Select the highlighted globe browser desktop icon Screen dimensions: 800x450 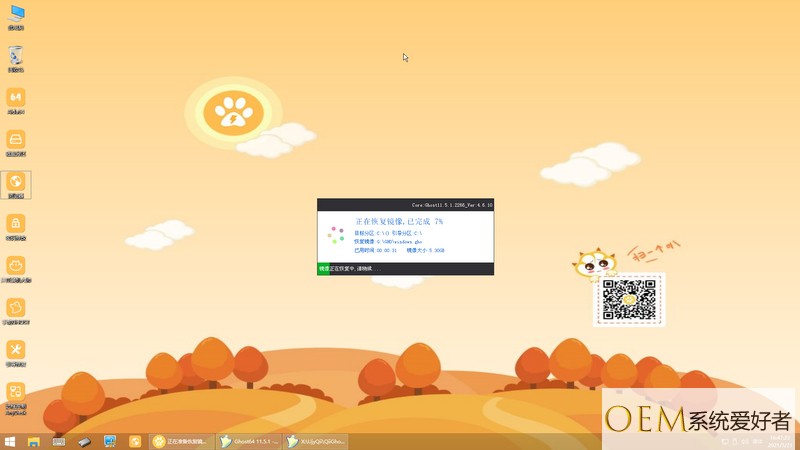click(x=16, y=182)
